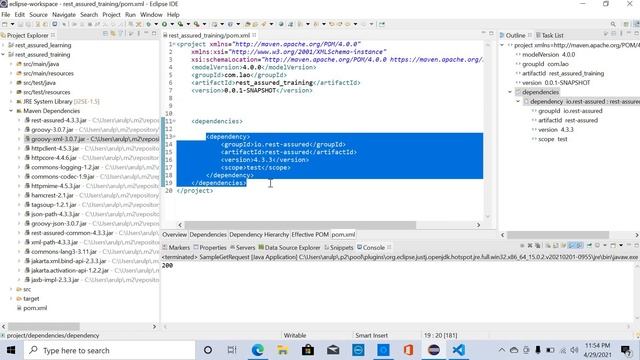Screen dimensions: 640x360
Task: Click Cortana circle taskbar icon
Action: [x=208, y=350]
